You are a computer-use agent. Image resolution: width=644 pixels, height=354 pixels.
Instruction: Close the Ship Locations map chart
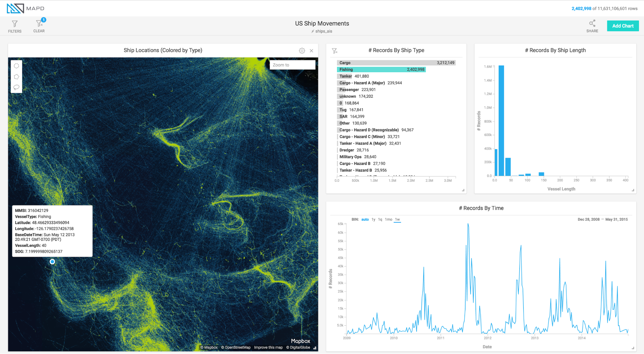pos(312,51)
